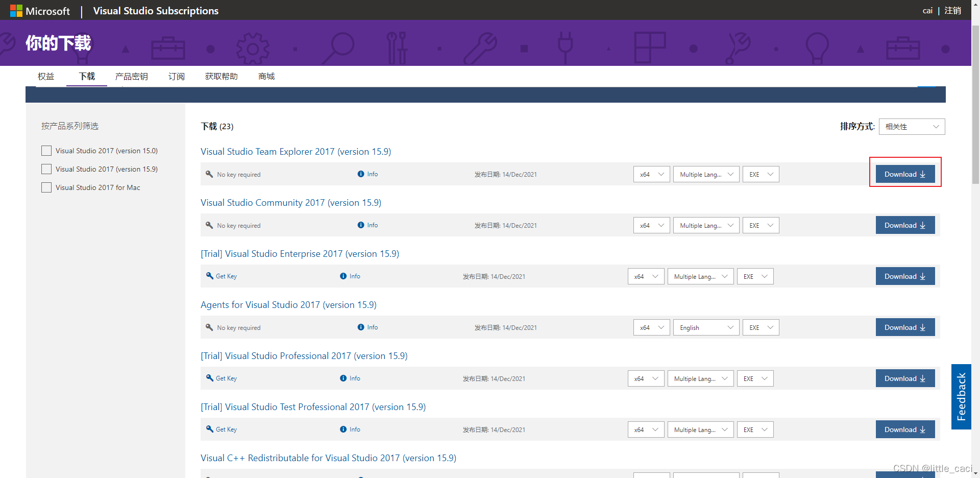Open language dropdown for Team Explorer 2017
The height and width of the screenshot is (478, 980).
(706, 174)
